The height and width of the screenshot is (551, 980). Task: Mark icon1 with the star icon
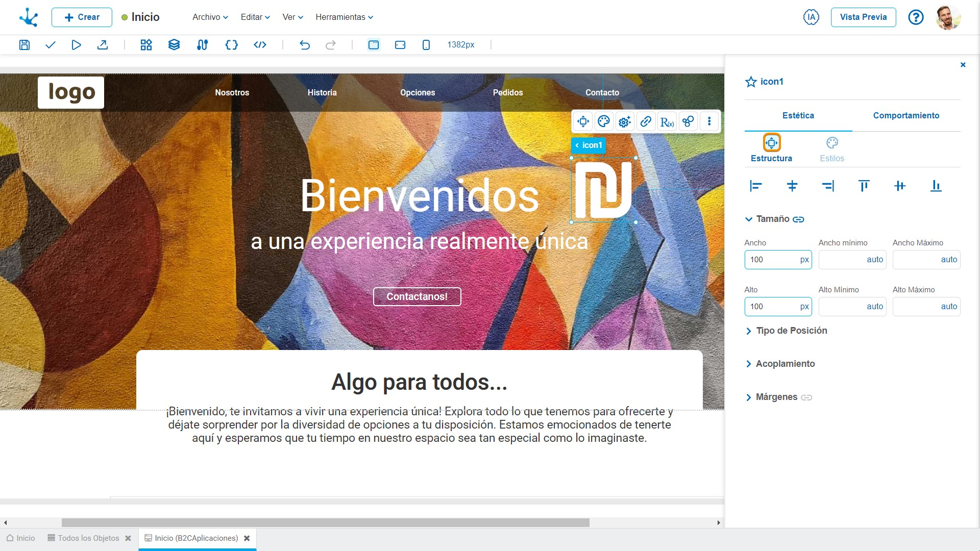751,82
